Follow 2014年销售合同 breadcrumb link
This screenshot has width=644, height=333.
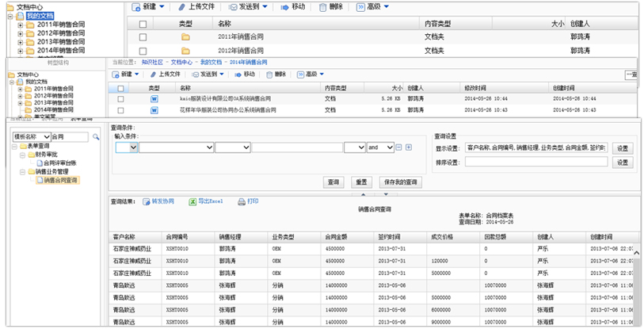tap(248, 63)
